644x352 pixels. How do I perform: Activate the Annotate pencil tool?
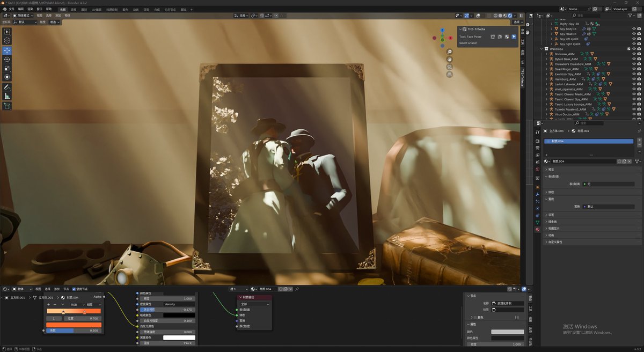click(7, 87)
